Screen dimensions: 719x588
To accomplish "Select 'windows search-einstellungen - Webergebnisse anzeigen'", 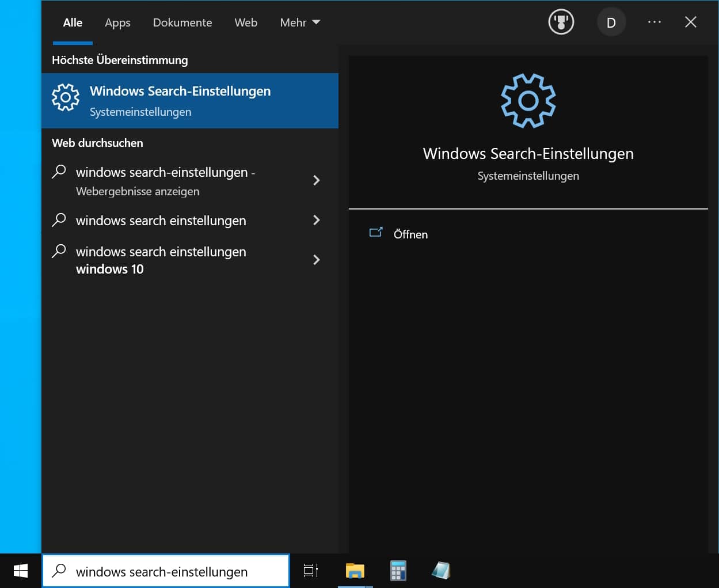I will click(190, 181).
